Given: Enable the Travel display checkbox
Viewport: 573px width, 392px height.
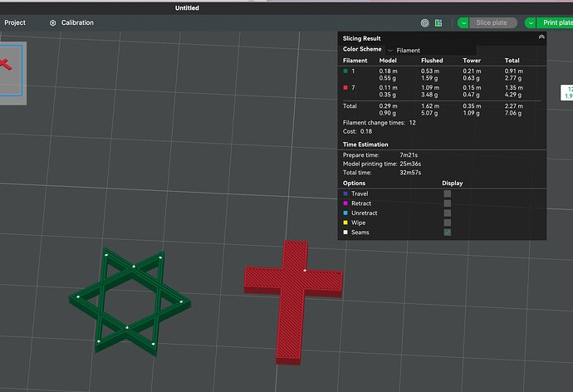Looking at the screenshot, I should click(448, 194).
